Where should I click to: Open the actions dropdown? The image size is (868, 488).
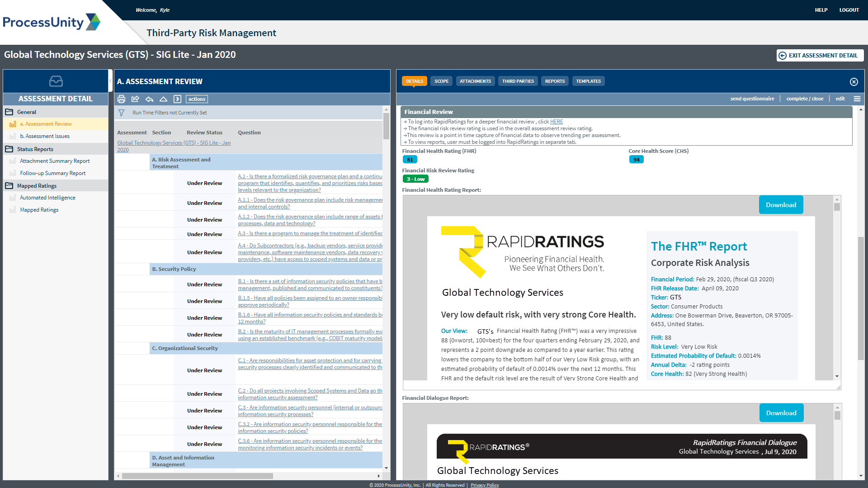pos(197,99)
